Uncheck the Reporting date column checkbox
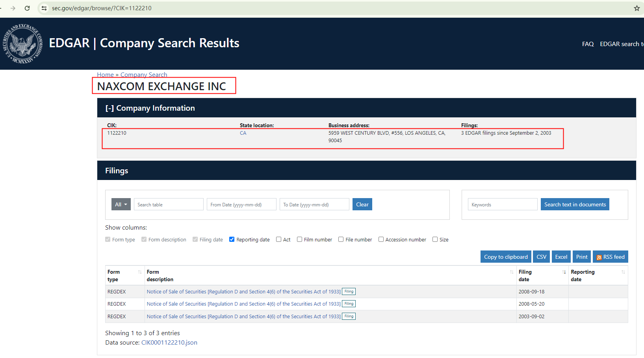The image size is (644, 358). tap(232, 239)
